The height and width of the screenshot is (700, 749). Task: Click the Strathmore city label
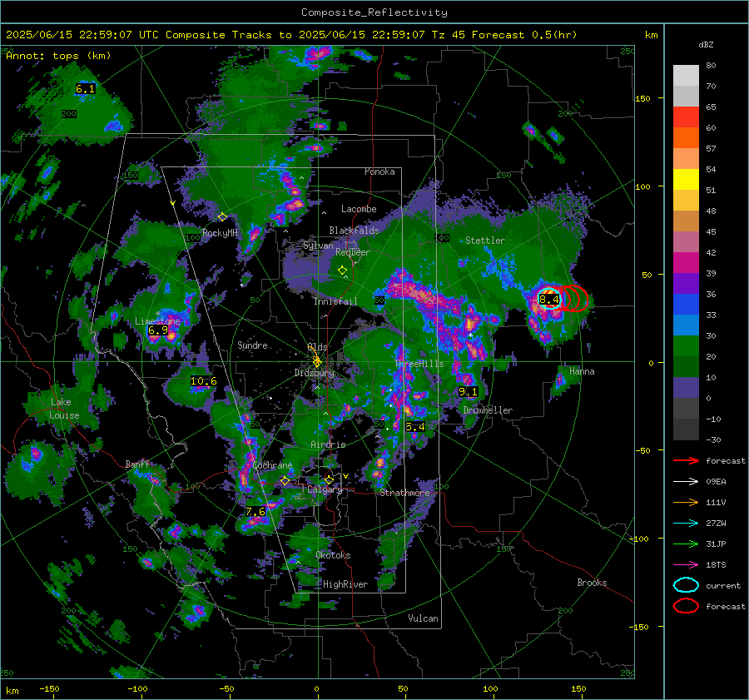404,493
